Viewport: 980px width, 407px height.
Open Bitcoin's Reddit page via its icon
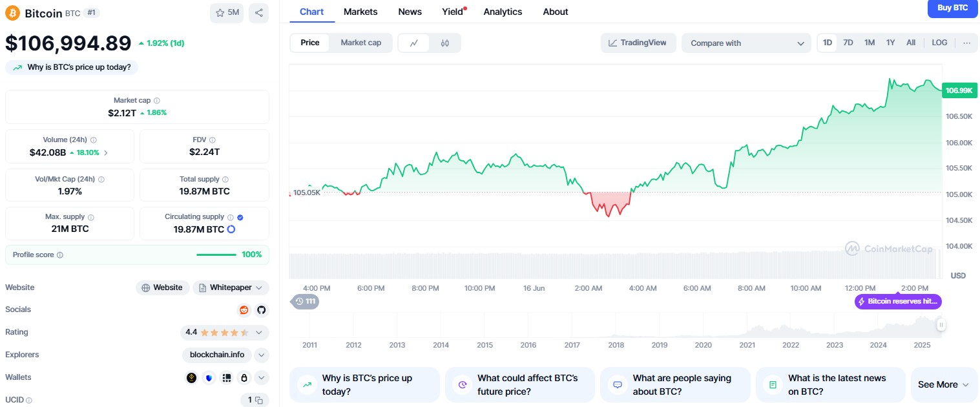pyautogui.click(x=244, y=310)
